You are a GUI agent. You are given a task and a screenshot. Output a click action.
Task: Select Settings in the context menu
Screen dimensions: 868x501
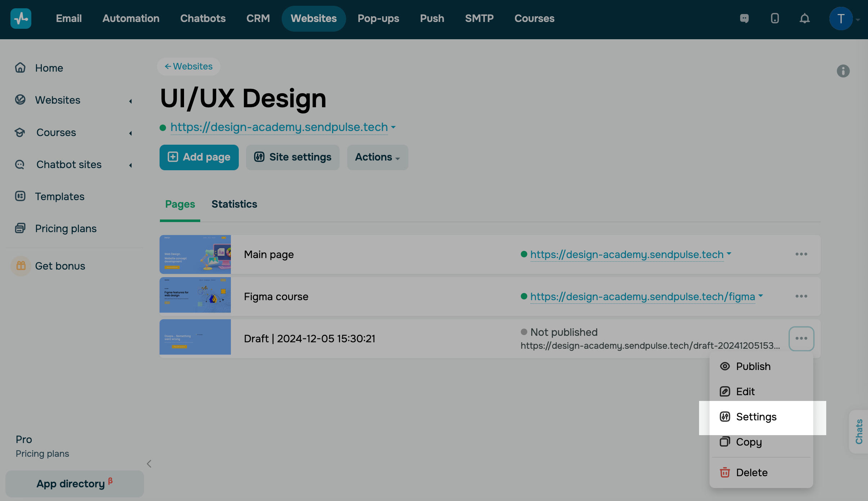756,417
